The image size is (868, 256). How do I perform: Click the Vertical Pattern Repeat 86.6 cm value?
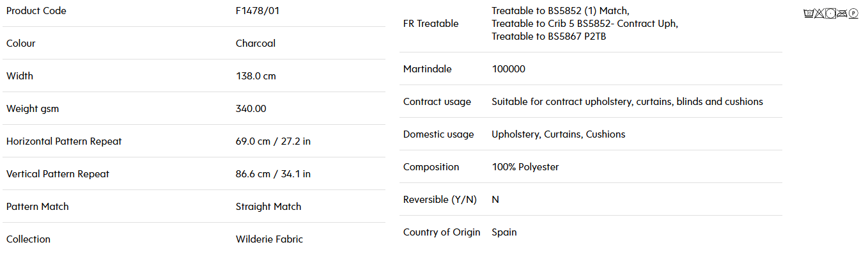[273, 174]
